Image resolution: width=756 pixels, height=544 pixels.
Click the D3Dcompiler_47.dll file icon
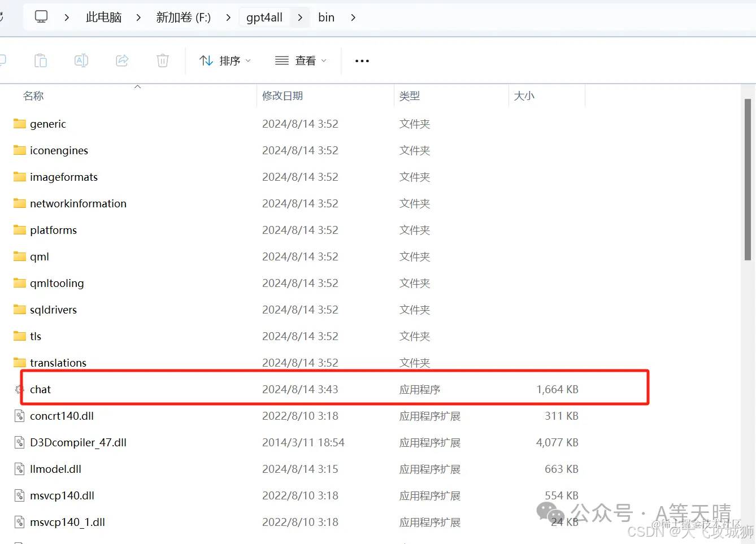(20, 442)
